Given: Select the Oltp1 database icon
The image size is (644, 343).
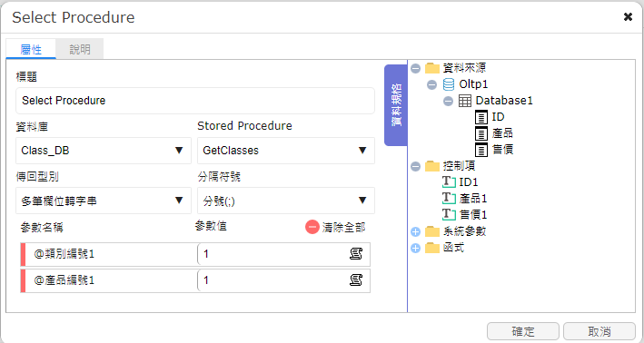Looking at the screenshot, I should pos(449,84).
